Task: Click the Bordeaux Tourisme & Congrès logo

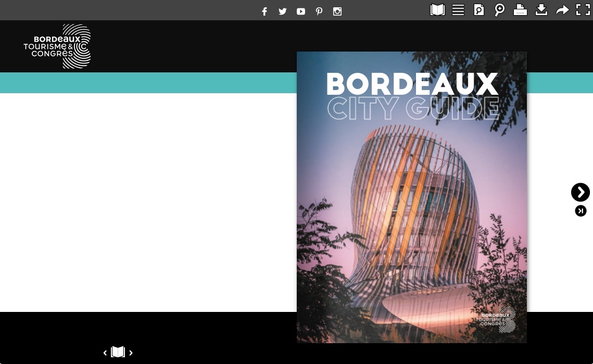Action: [57, 46]
